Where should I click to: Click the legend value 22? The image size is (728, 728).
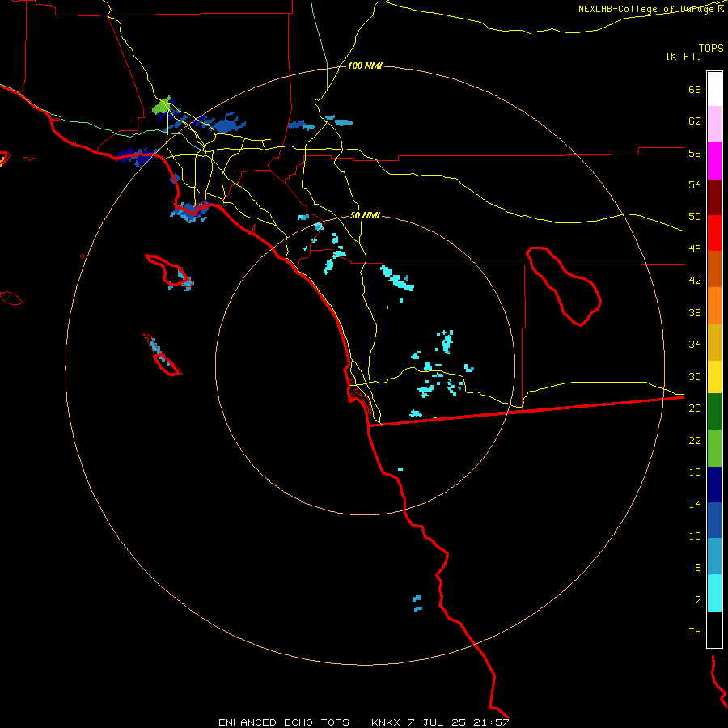click(695, 440)
